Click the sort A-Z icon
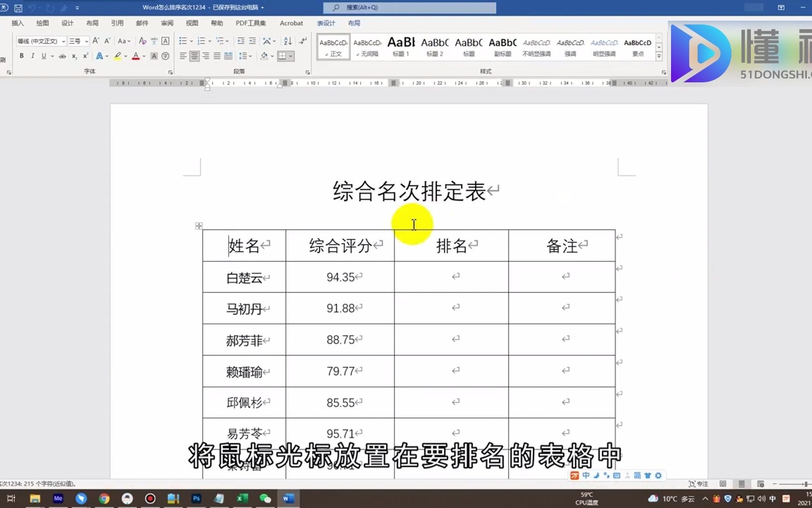The width and height of the screenshot is (812, 508). coord(288,41)
